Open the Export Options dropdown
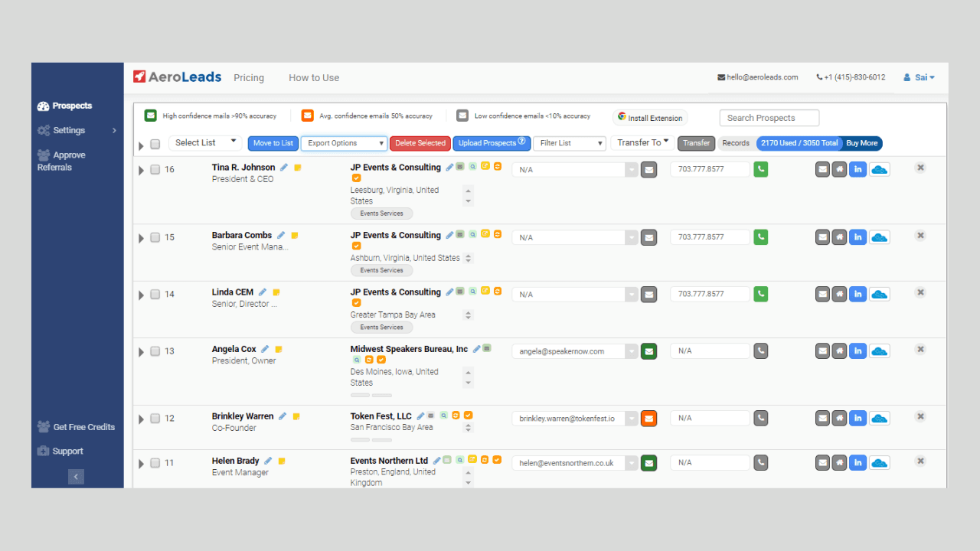Screen dimensions: 980x551 [345, 143]
